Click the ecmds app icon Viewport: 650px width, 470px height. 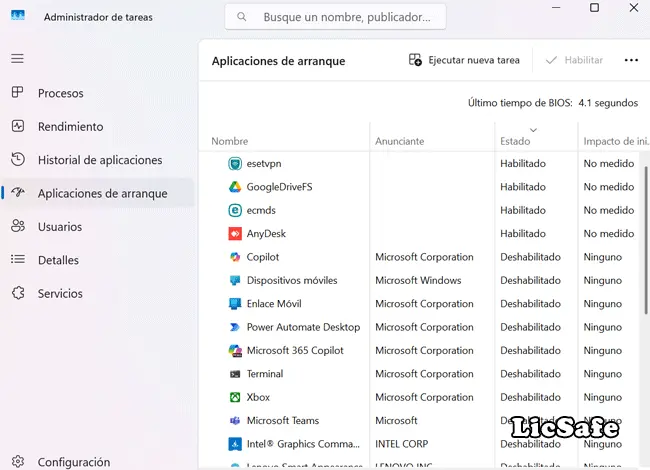(x=235, y=210)
